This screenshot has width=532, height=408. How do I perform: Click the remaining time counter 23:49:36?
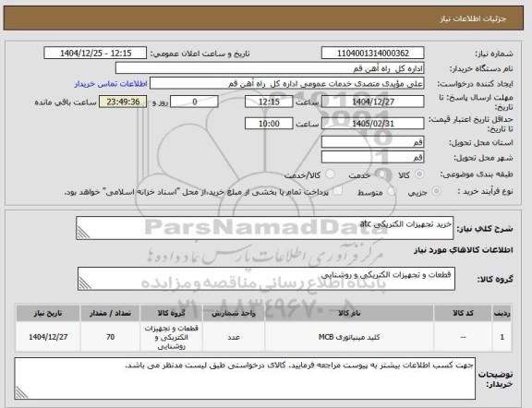(x=123, y=102)
